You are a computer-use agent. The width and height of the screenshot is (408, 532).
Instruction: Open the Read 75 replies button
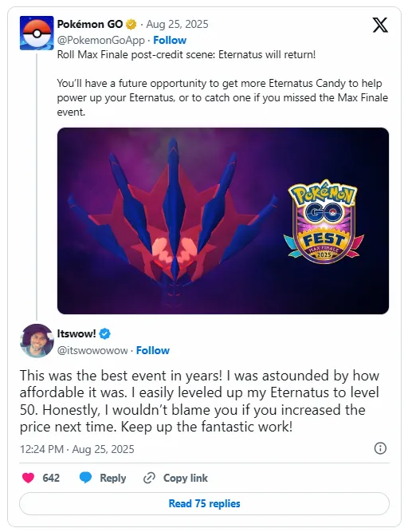pyautogui.click(x=204, y=503)
